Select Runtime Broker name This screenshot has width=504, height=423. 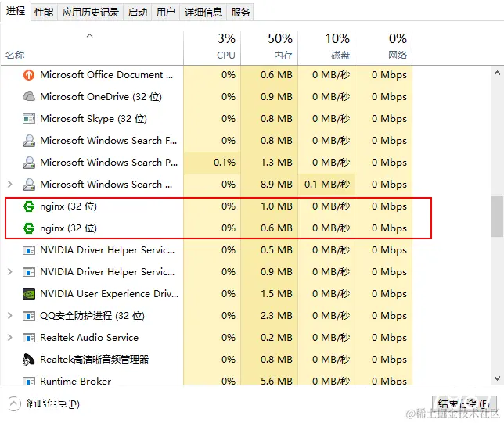(x=76, y=381)
